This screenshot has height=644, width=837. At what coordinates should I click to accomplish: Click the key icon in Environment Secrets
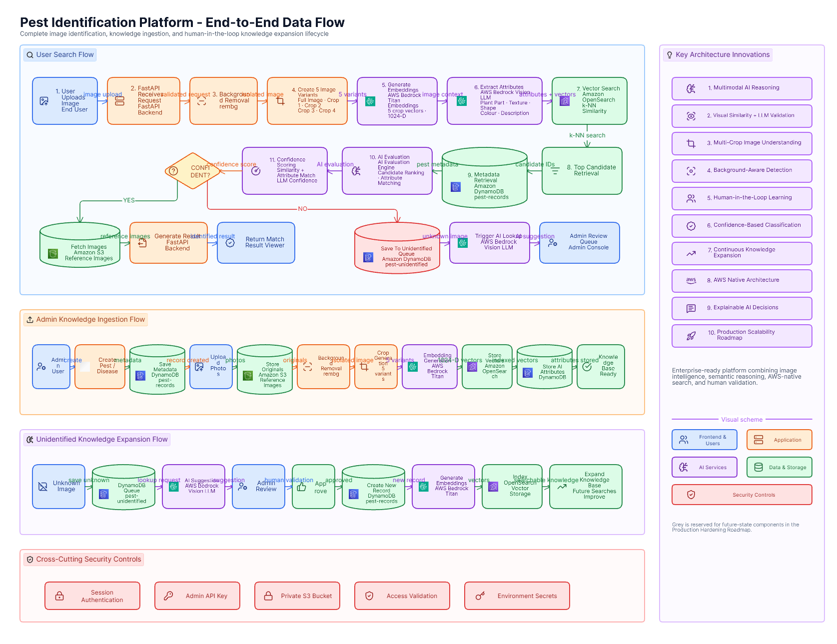(480, 596)
